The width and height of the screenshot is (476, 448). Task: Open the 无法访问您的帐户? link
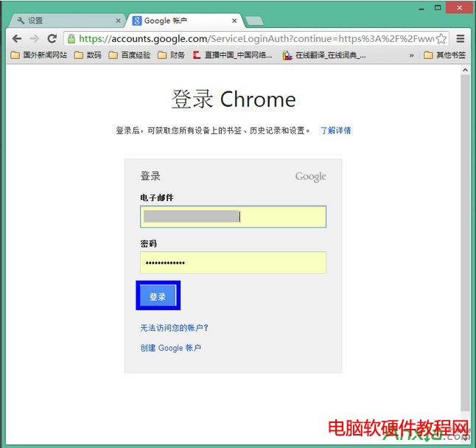tap(174, 328)
